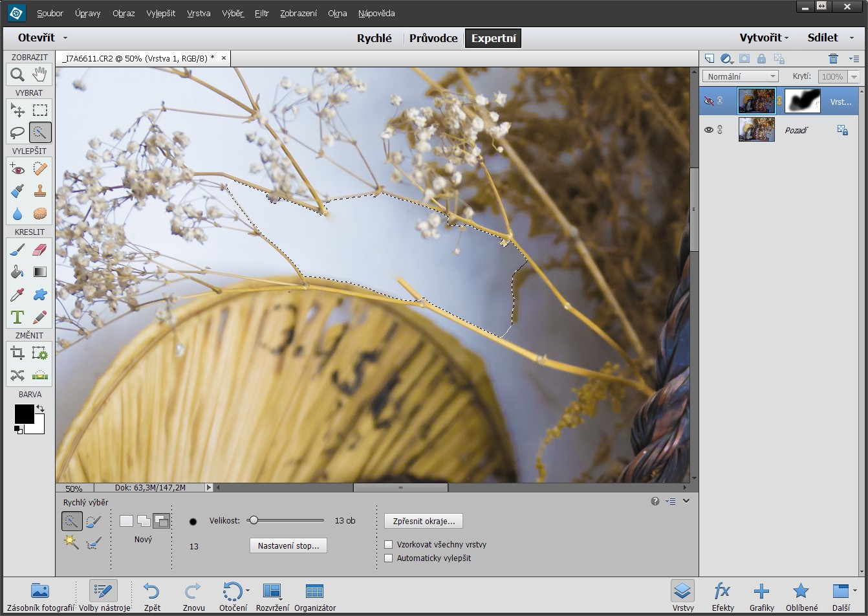Enable Vzorkovat všechny vrstvy checkbox
Screen dimensions: 868x616
(389, 545)
